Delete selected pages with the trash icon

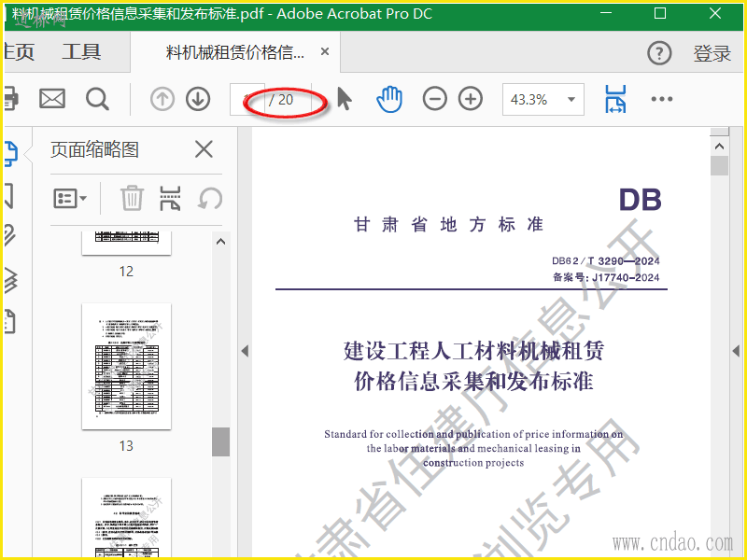[132, 198]
